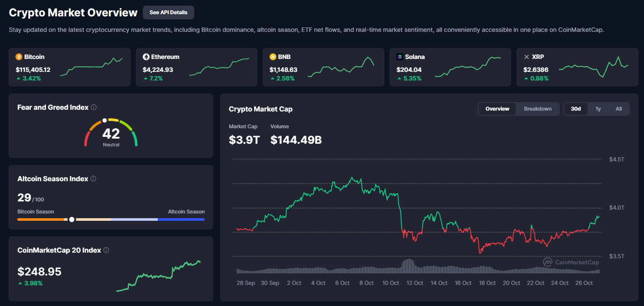This screenshot has height=306, width=644.
Task: Open the CoinMarketCap 20 Index value $248.95
Action: [40, 272]
